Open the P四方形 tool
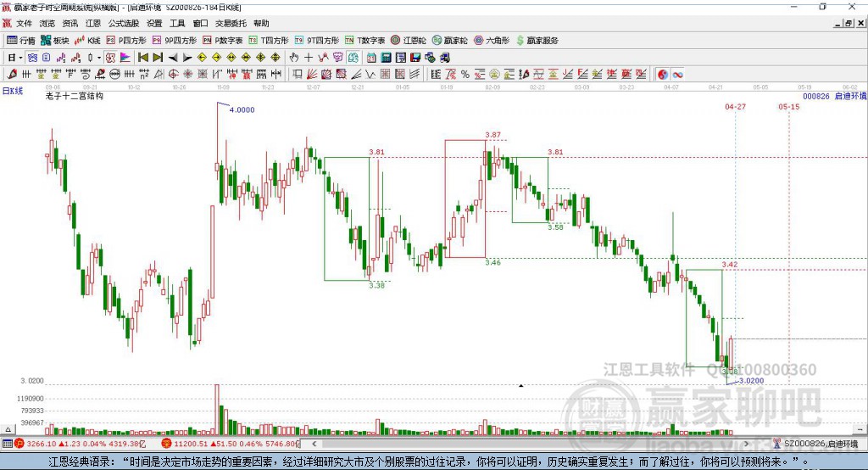The height and width of the screenshot is (470, 868). (x=126, y=41)
